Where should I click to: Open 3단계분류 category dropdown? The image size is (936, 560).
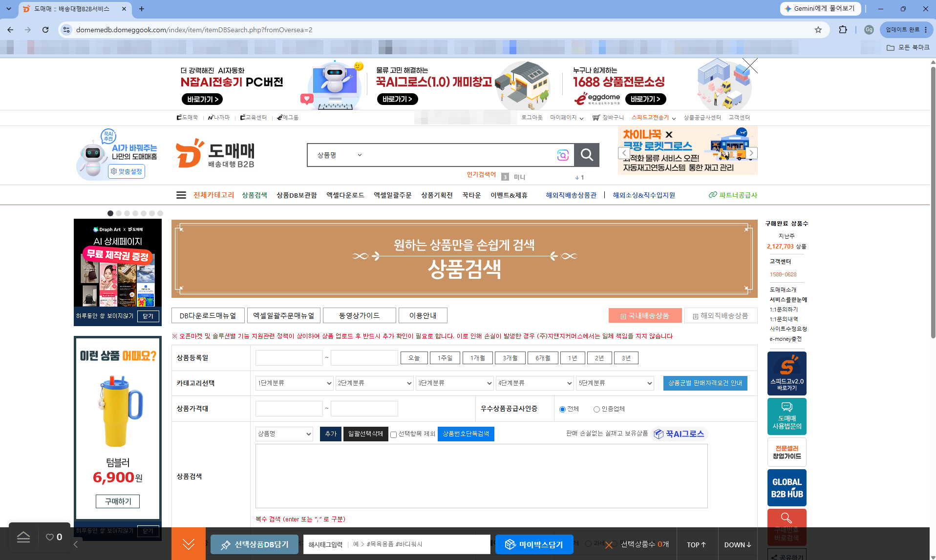(x=455, y=383)
